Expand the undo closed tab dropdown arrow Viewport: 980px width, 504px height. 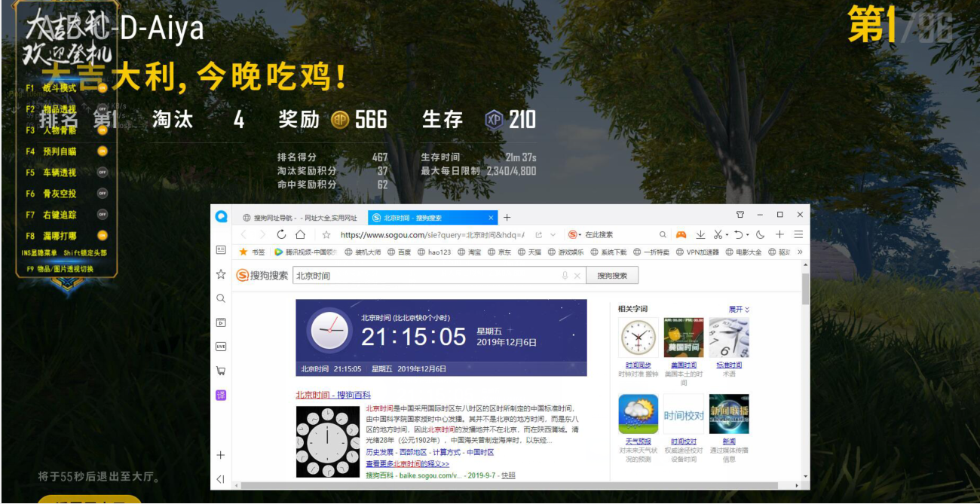747,236
